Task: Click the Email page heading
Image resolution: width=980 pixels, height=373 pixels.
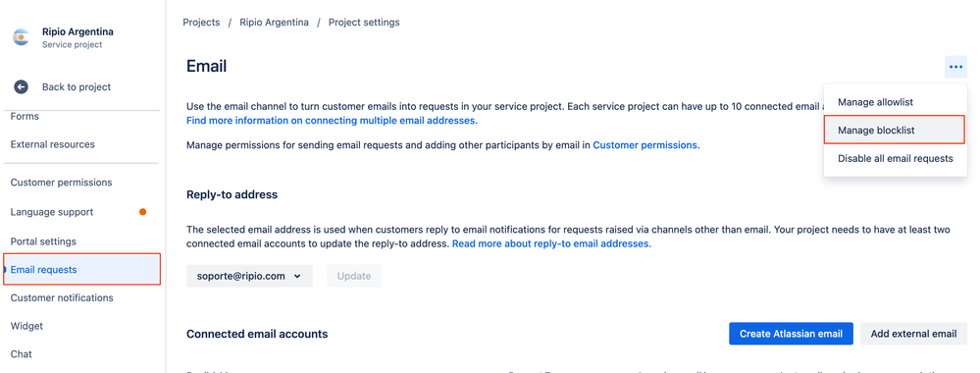Action: pyautogui.click(x=206, y=67)
